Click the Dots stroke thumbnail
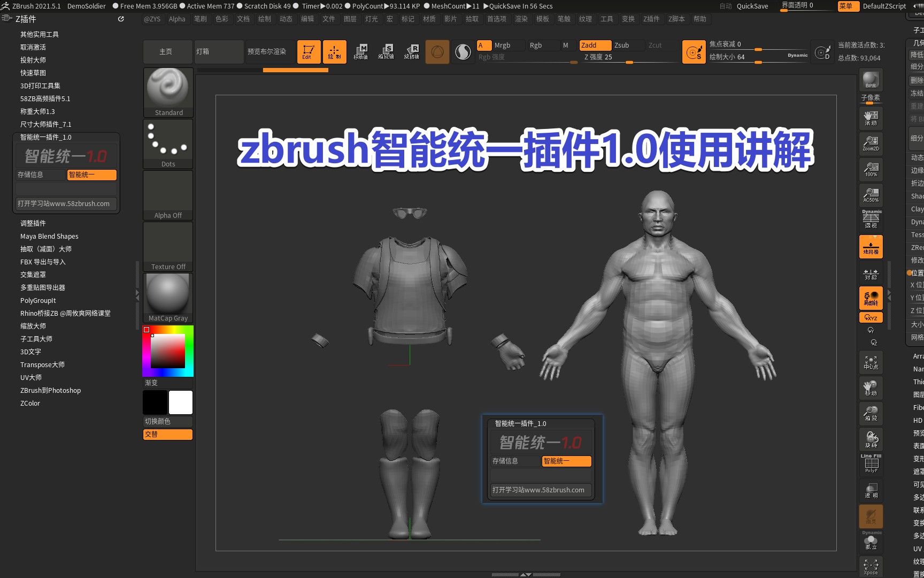Viewport: 924px width, 578px height. point(168,141)
